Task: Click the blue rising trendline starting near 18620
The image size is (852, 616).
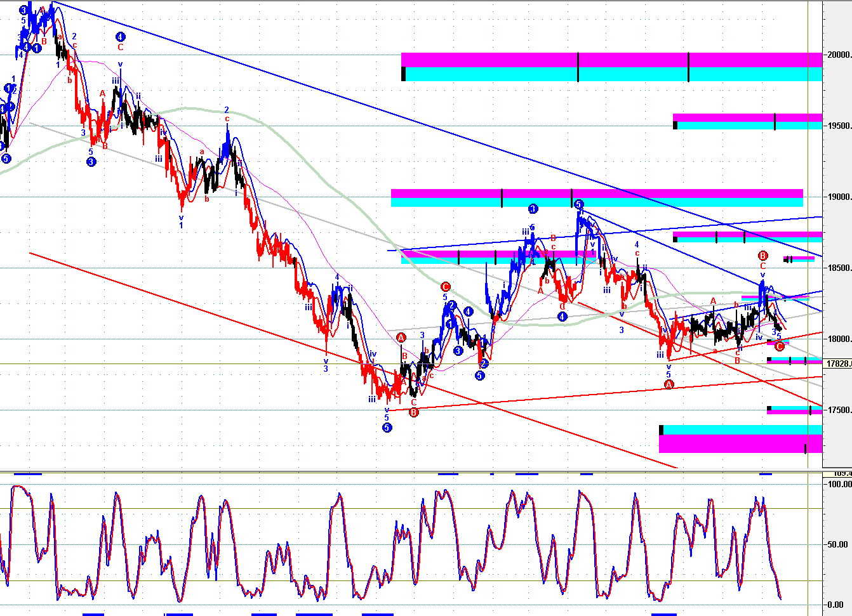Action: tap(603, 233)
